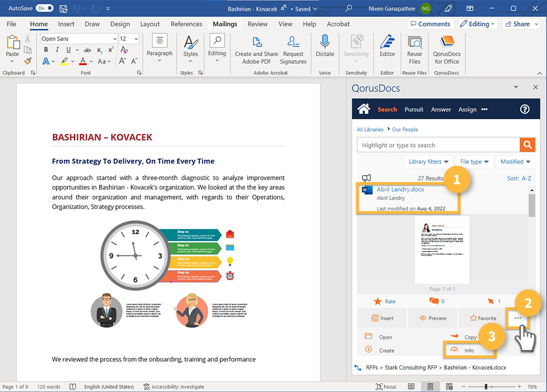Click the Copy icon in Clipboard group
This screenshot has height=392, width=547.
coord(28,50)
